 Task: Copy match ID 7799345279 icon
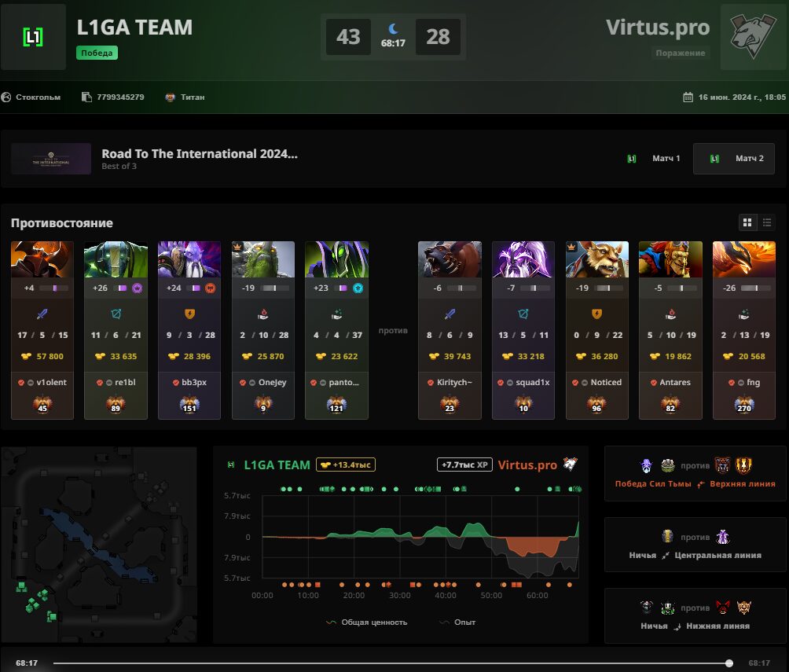click(x=86, y=97)
